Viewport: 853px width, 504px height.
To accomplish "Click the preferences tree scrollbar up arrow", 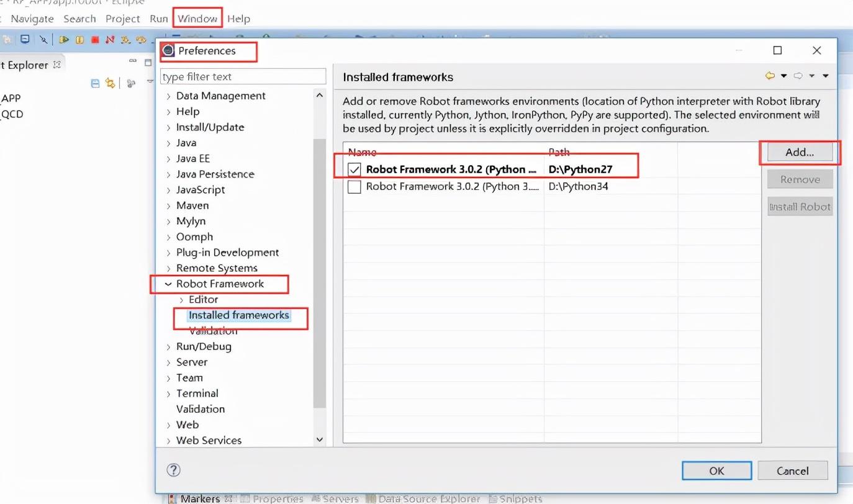I will point(320,96).
